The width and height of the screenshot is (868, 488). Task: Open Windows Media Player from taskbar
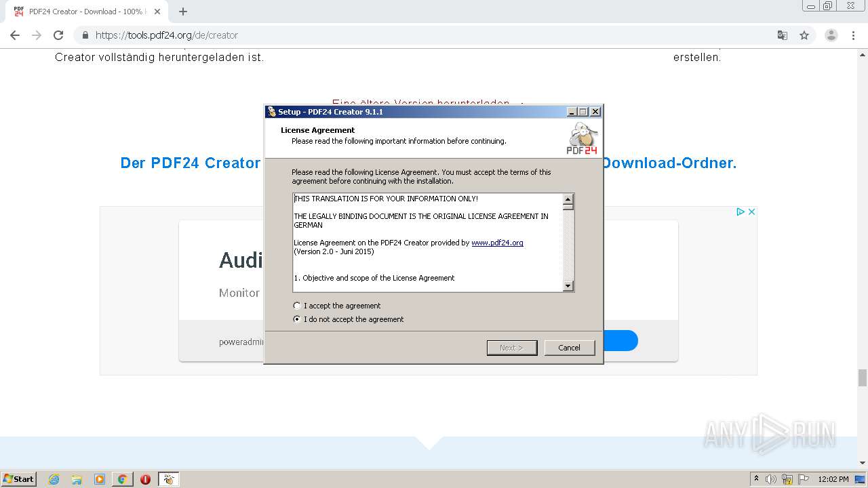click(100, 479)
